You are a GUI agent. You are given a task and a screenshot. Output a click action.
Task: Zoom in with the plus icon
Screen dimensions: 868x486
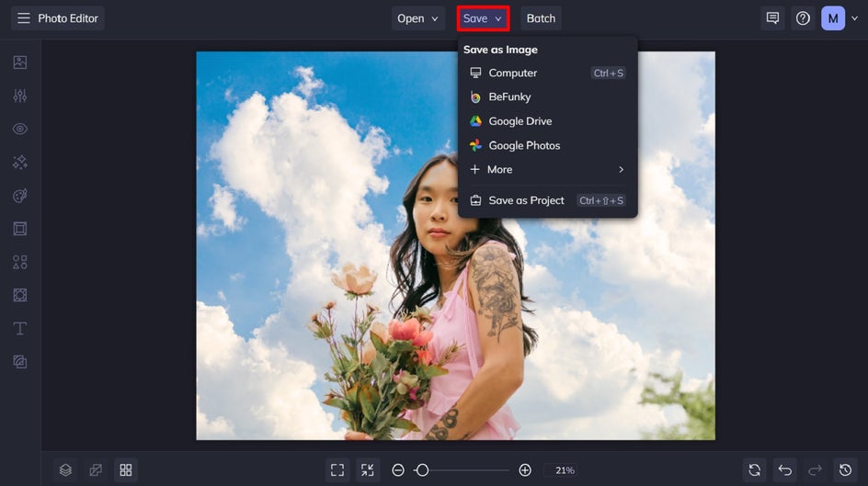525,470
